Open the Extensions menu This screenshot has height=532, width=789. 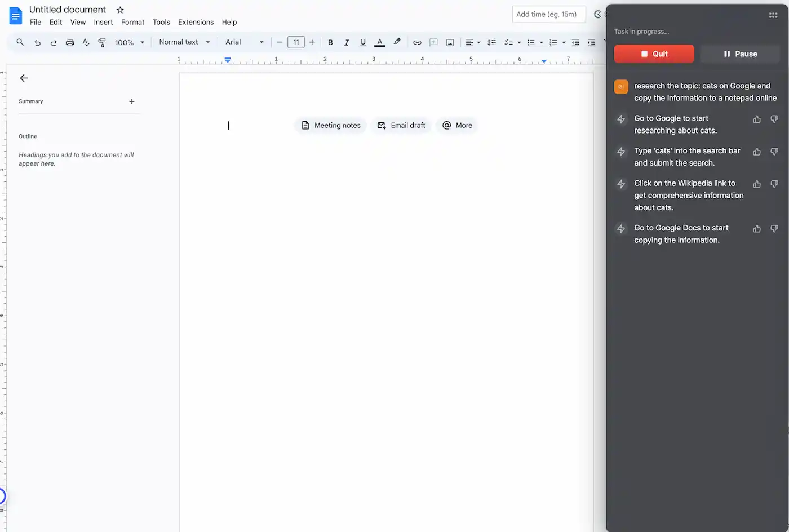pyautogui.click(x=196, y=22)
